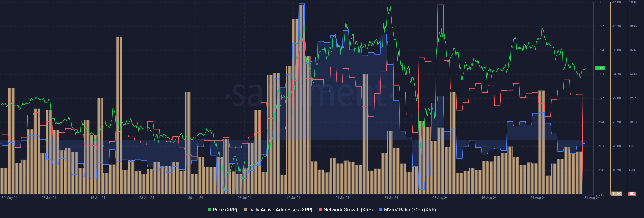Click the 2034 network growth axis label
This screenshot has width=644, height=218.
633,2
